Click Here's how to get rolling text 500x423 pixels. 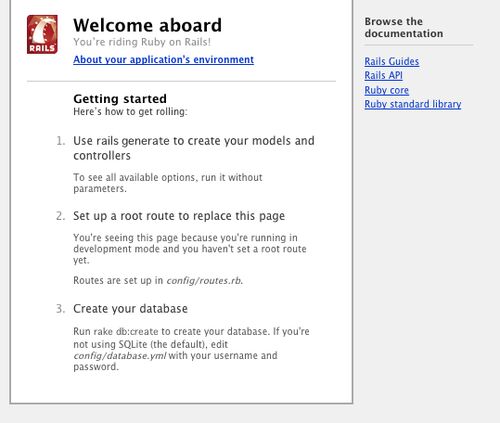click(x=130, y=111)
